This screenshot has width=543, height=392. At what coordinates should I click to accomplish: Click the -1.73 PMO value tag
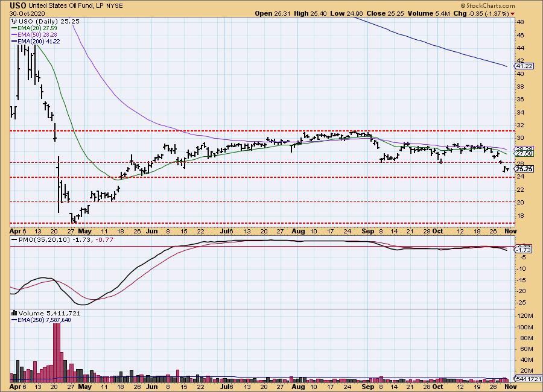pyautogui.click(x=524, y=249)
